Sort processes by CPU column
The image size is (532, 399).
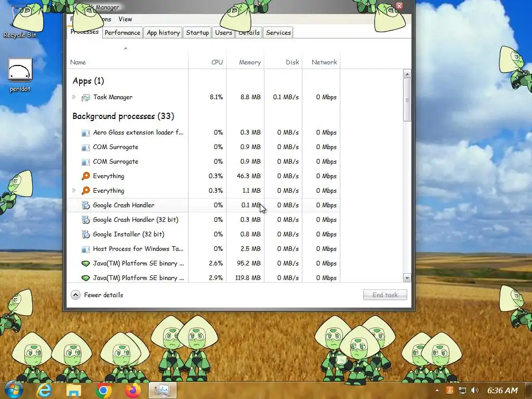point(207,62)
